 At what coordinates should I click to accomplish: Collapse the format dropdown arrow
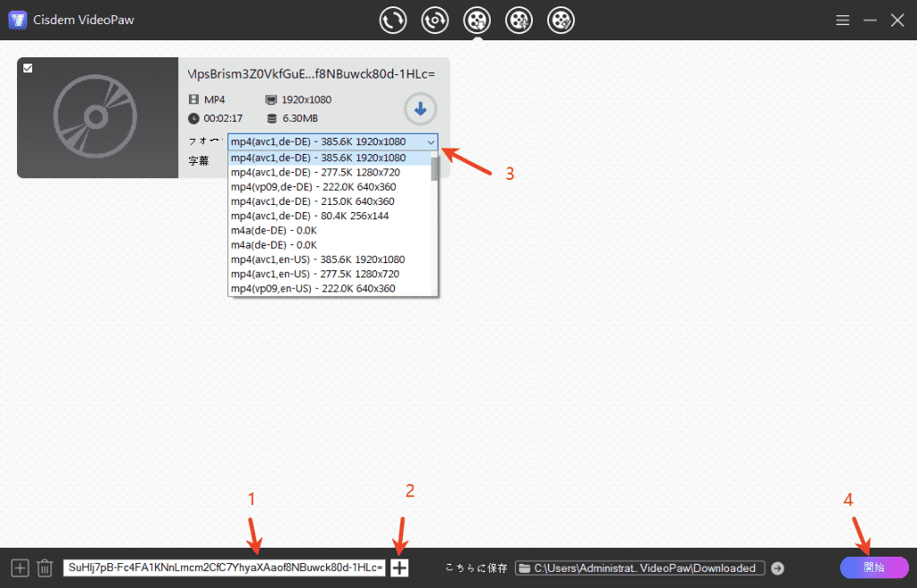pos(431,142)
